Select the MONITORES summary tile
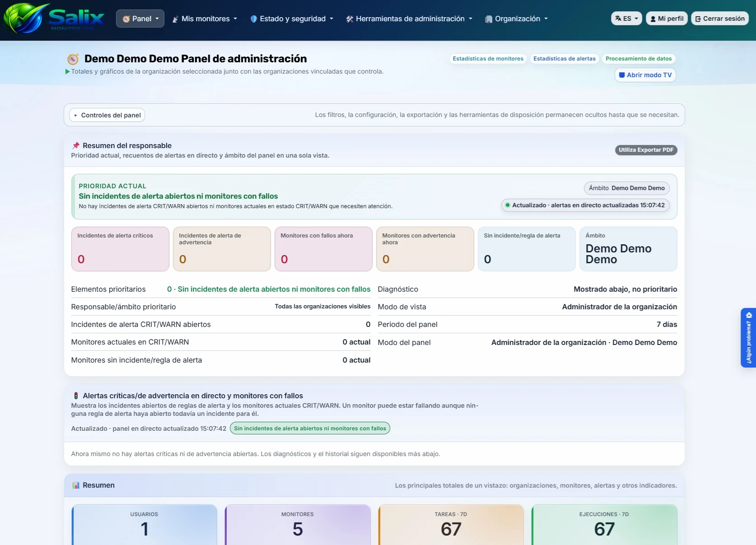The image size is (756, 545). [x=298, y=525]
